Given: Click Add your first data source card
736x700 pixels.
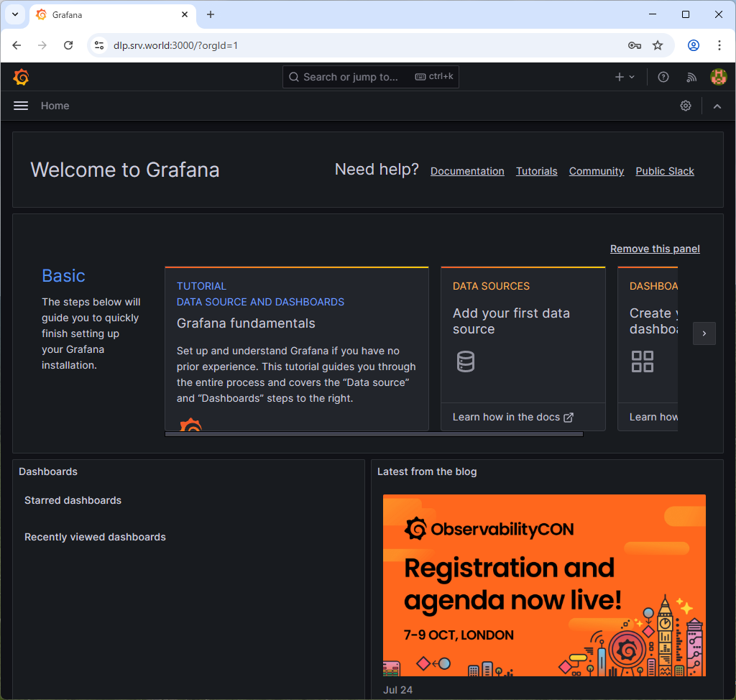Looking at the screenshot, I should [523, 349].
